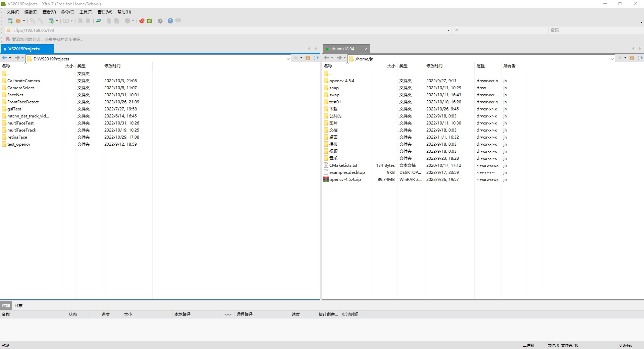Click bookmark star in remote pane

[x=620, y=58]
